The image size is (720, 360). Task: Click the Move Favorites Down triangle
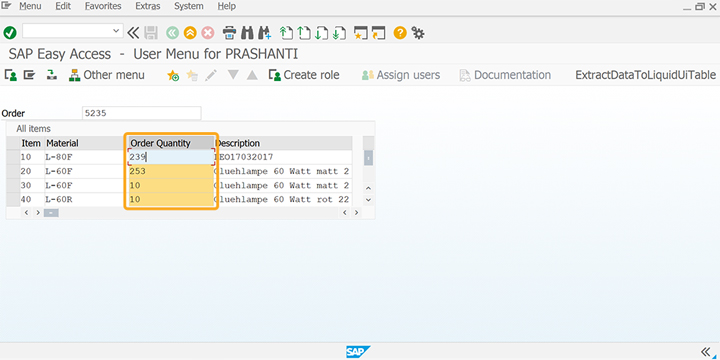[x=233, y=74]
